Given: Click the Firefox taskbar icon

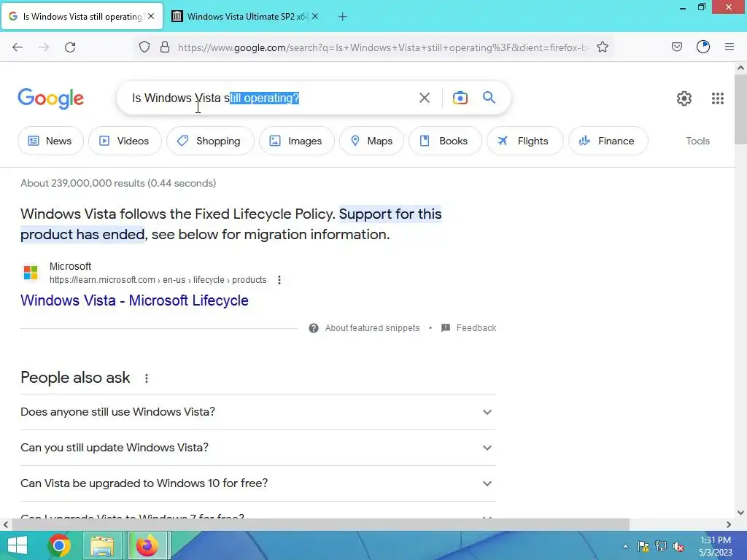Looking at the screenshot, I should pos(147,545).
